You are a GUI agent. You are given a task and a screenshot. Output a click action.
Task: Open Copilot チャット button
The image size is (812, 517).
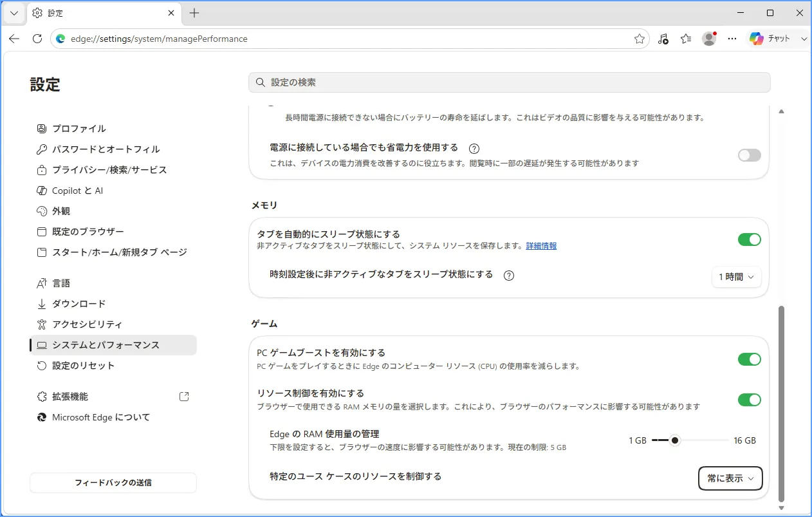770,39
